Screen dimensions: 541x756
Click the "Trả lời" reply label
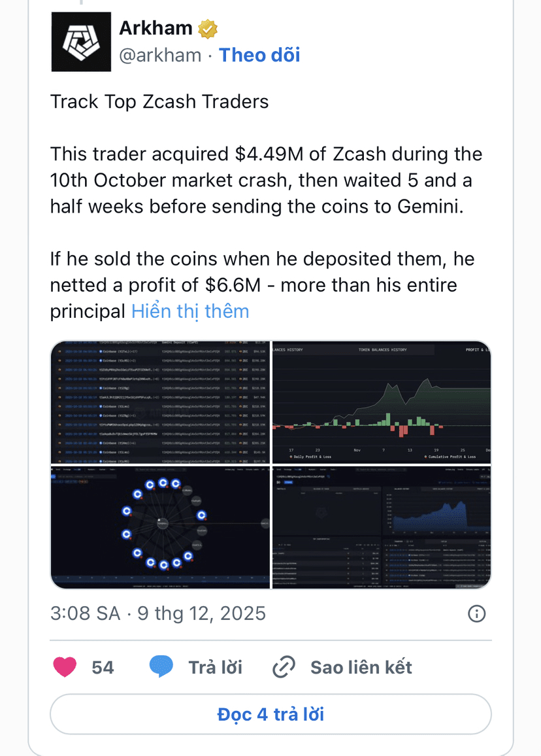pyautogui.click(x=215, y=667)
